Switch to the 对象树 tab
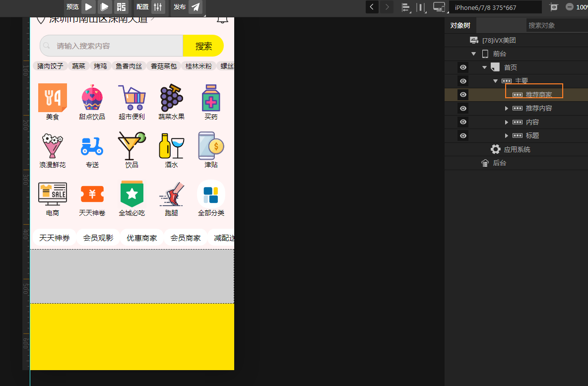Image resolution: width=588 pixels, height=386 pixels. pyautogui.click(x=460, y=25)
